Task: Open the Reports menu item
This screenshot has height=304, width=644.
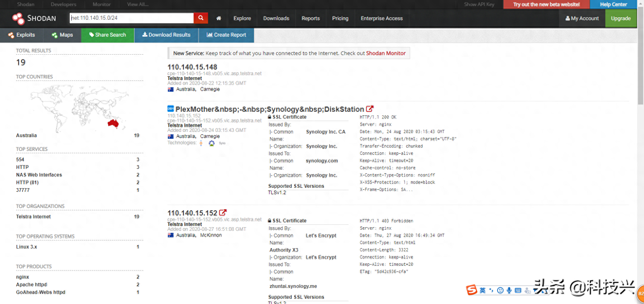Action: click(311, 18)
